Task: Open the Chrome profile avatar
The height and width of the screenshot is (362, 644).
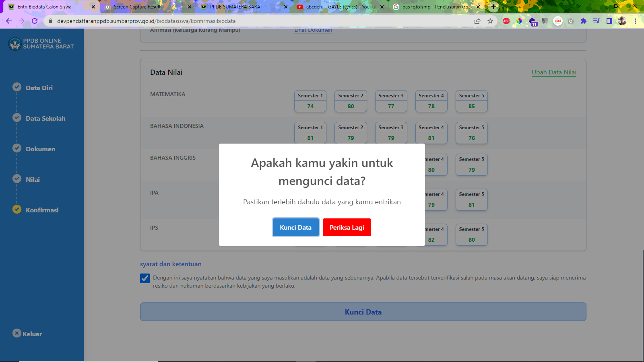Action: pyautogui.click(x=622, y=21)
